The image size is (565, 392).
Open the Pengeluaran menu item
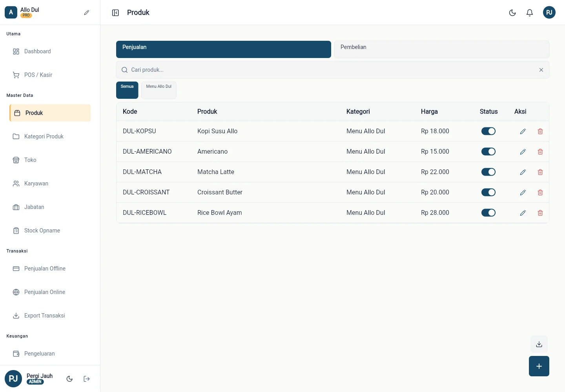click(50, 354)
